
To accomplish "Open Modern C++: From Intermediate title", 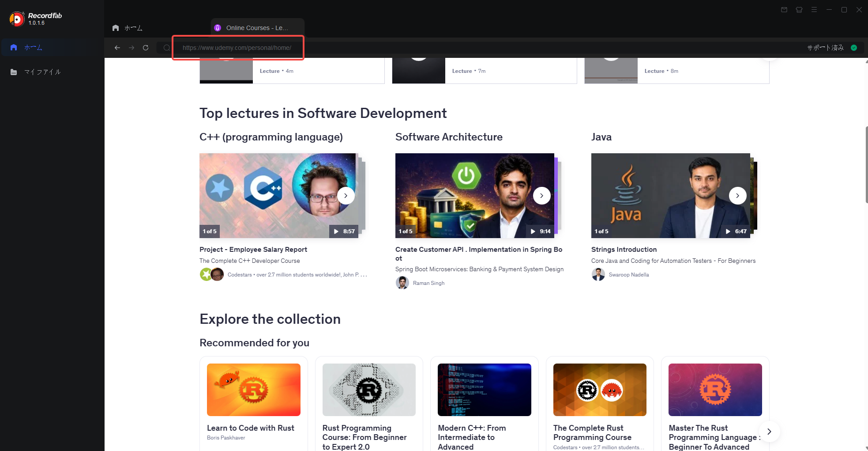I will point(472,437).
